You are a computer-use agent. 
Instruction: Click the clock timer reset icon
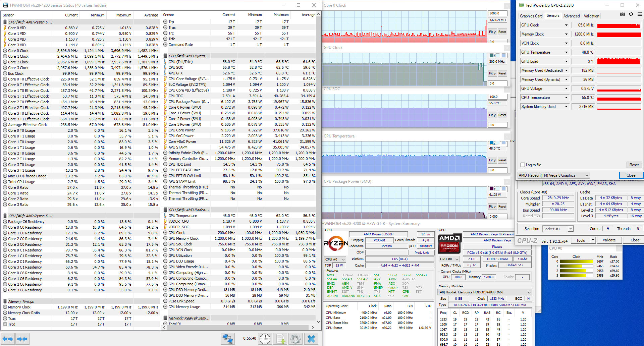click(265, 339)
